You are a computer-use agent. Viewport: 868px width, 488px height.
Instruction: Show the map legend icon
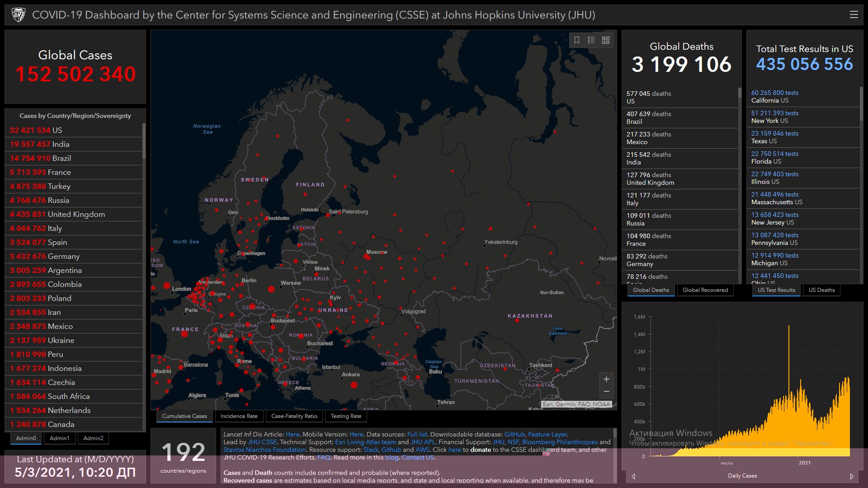click(x=591, y=40)
